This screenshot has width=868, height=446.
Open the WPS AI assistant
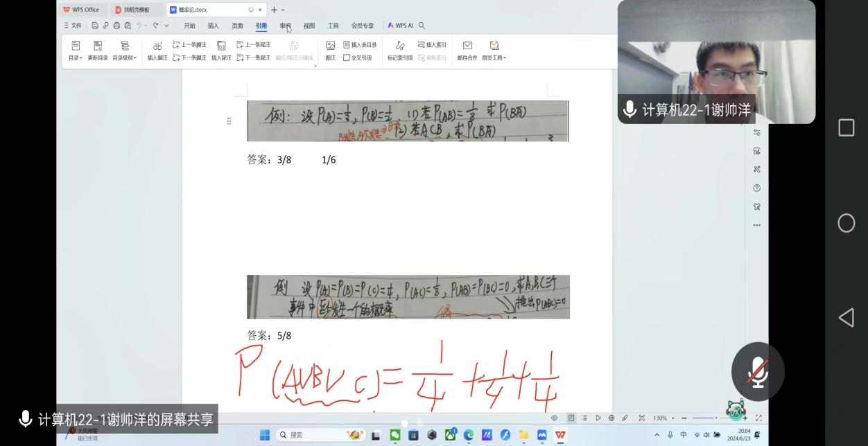400,26
